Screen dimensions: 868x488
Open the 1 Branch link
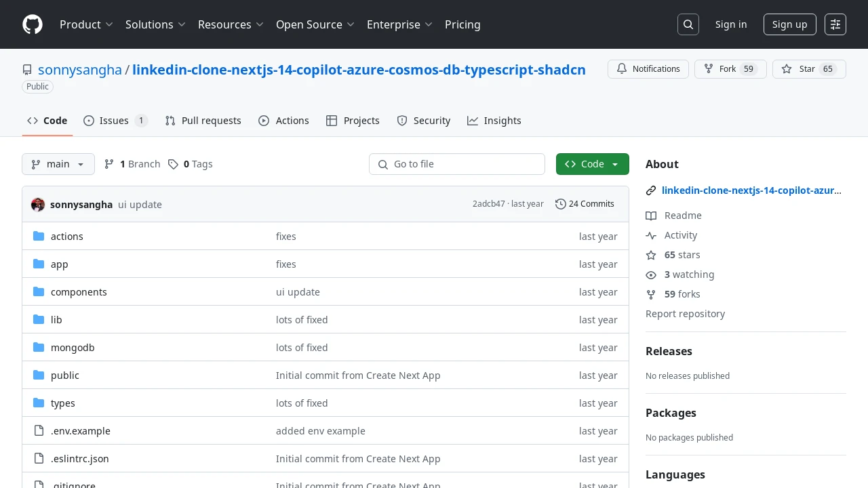point(132,164)
